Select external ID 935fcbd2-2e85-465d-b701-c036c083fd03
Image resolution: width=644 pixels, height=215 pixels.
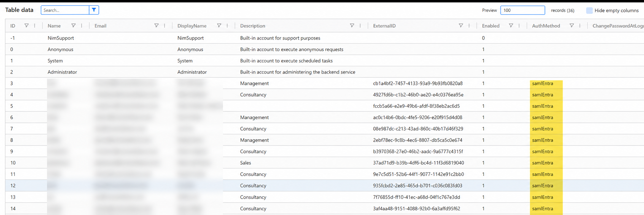coord(418,186)
